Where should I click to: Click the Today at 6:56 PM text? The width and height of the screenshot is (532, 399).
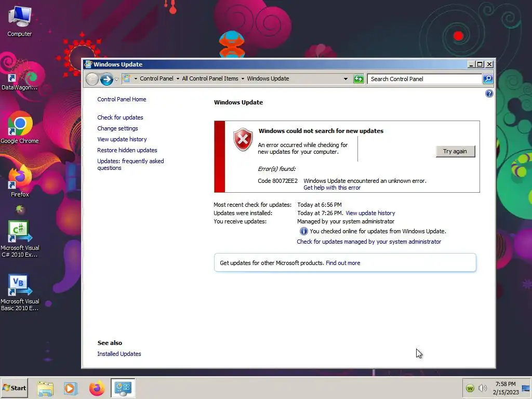320,205
